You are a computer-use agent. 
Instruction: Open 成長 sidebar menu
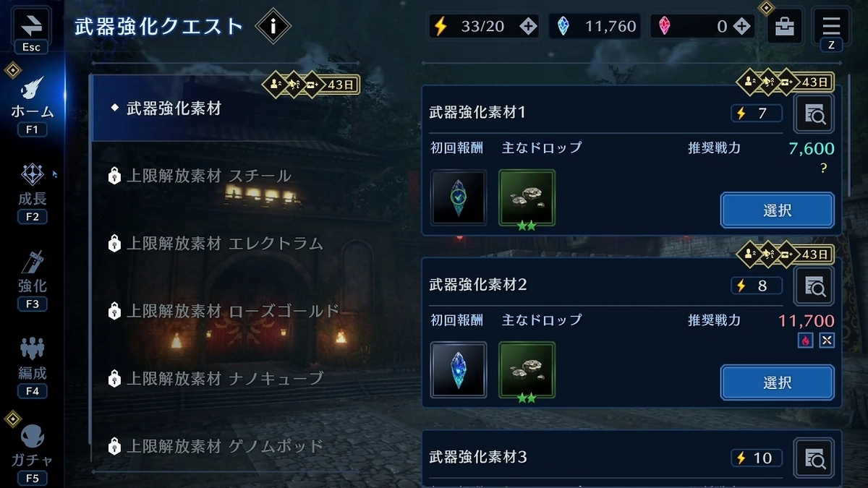coord(32,192)
